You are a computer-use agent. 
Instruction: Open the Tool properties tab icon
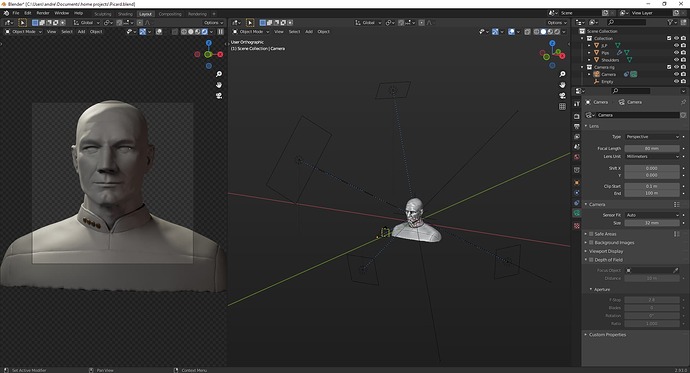coord(577,104)
